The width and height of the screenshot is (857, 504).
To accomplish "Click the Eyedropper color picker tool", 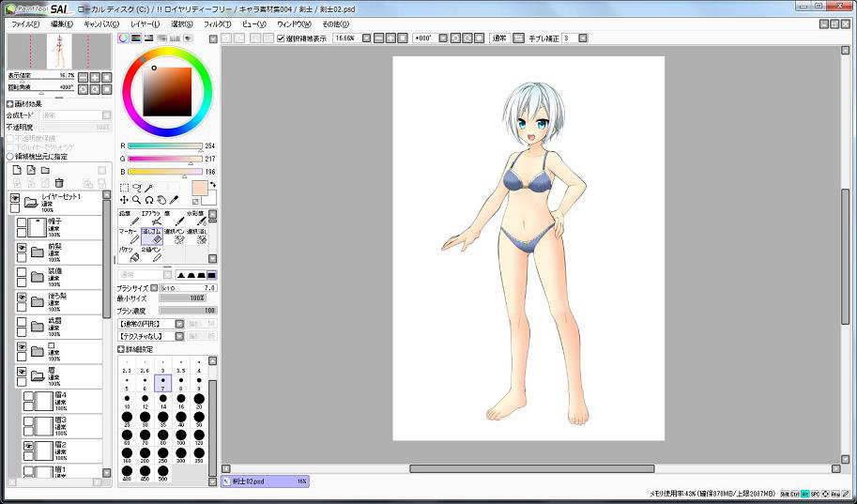I will tap(174, 200).
